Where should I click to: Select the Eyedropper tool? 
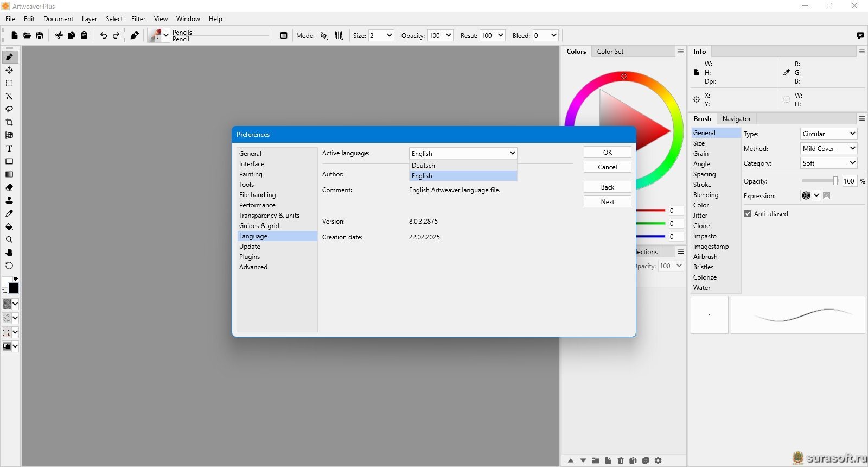(x=9, y=213)
